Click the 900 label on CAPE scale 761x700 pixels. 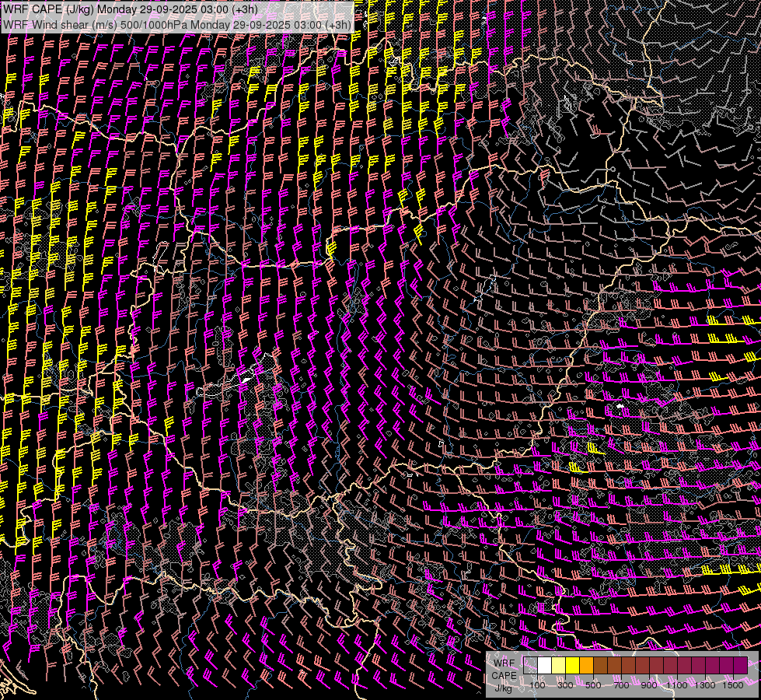(x=649, y=685)
